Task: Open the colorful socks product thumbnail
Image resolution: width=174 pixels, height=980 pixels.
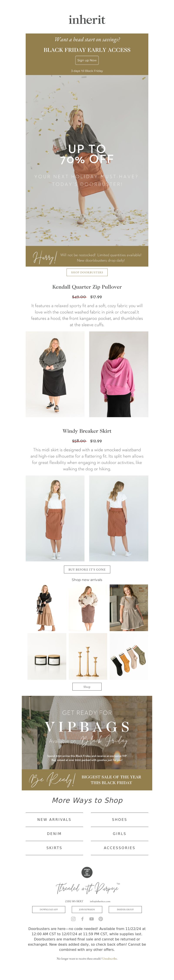Action: [x=129, y=656]
